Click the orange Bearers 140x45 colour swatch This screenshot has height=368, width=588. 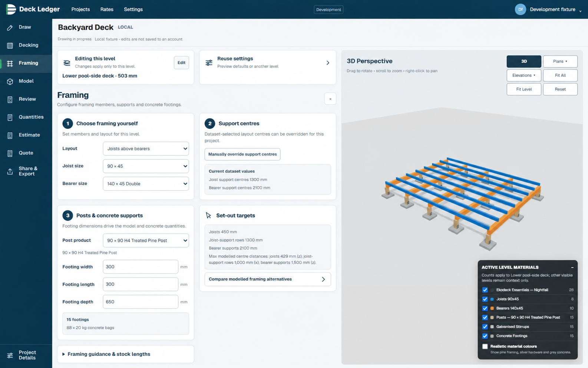click(x=492, y=308)
